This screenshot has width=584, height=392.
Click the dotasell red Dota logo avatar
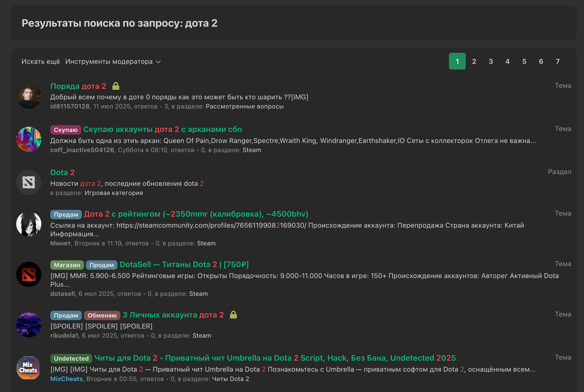29,274
